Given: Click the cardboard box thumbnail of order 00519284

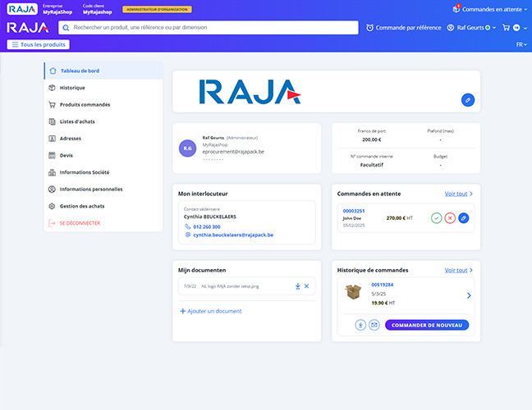Looking at the screenshot, I should click(353, 292).
